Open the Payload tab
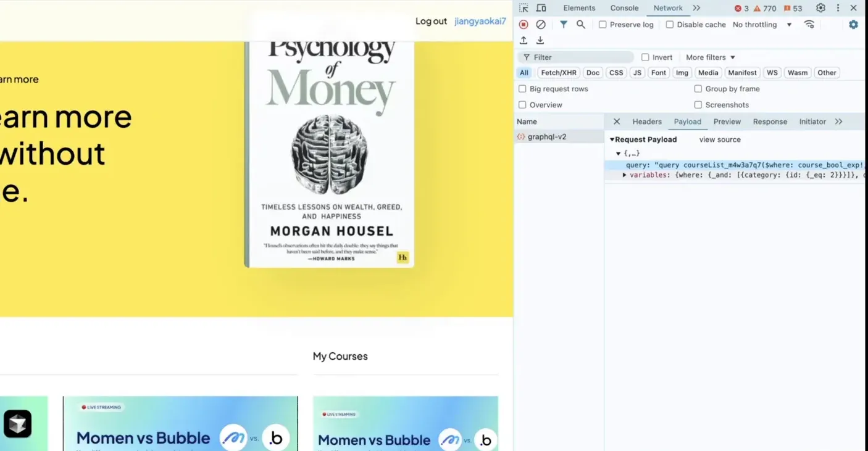The height and width of the screenshot is (451, 868). (x=687, y=122)
